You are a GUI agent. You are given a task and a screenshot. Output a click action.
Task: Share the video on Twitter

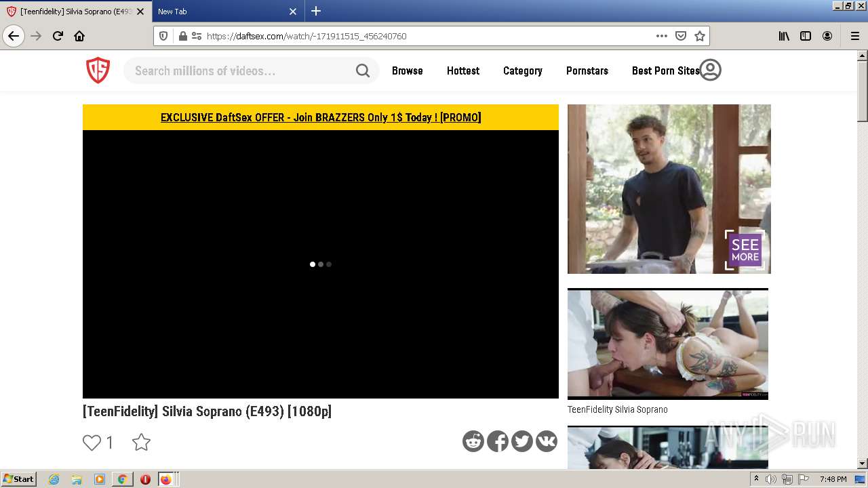(x=522, y=441)
